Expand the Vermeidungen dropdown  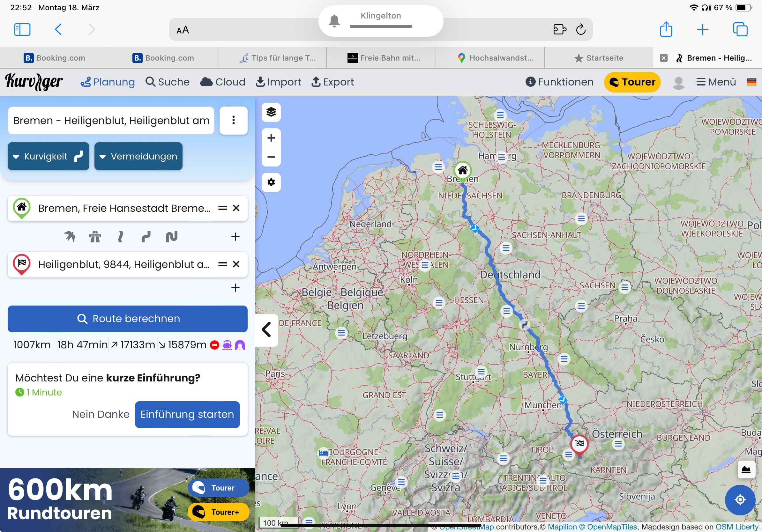(x=138, y=156)
